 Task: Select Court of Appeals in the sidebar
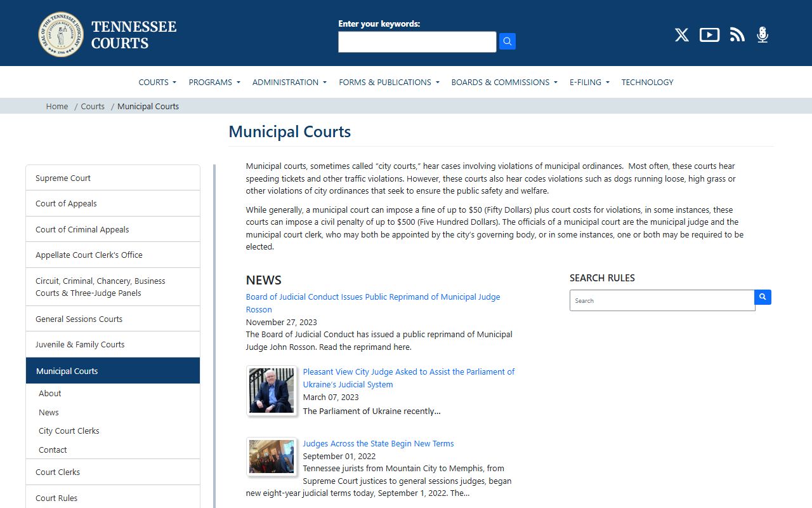click(x=113, y=203)
